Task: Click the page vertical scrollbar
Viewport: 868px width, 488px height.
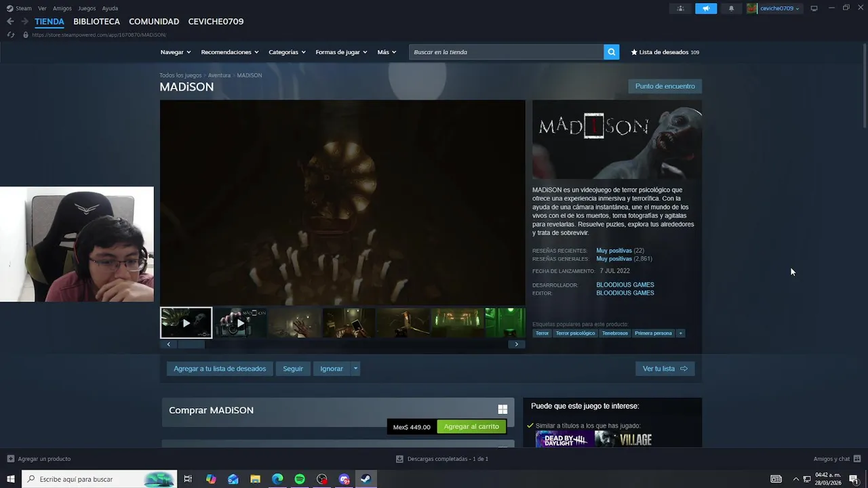Action: [x=864, y=85]
